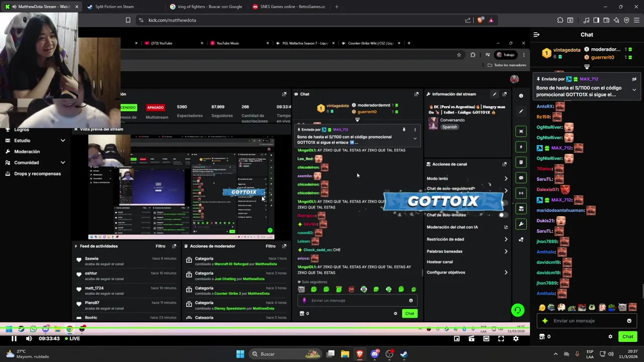The width and height of the screenshot is (644, 362).
Task: Pop out Información del stream panel
Action: tap(505, 94)
